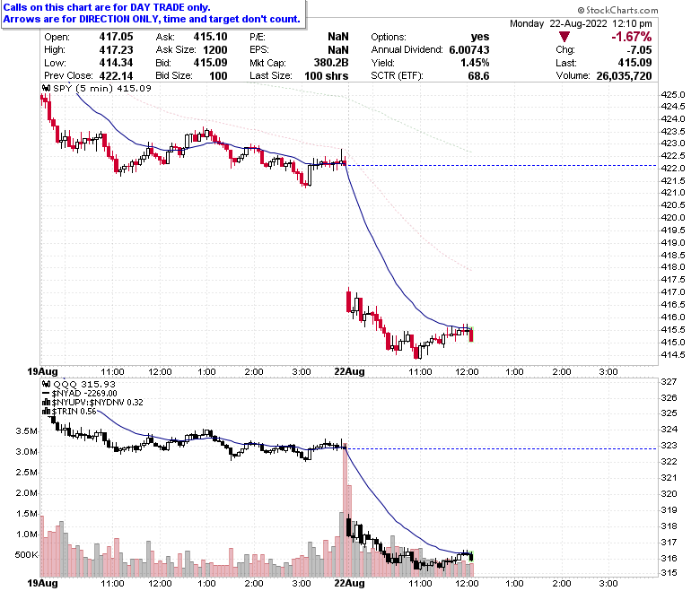Click the 500K volume axis label
The image size is (700, 591).
pos(26,555)
